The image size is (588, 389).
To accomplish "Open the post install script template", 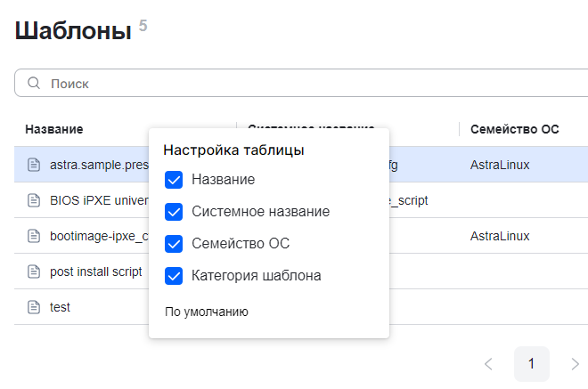I will pyautogui.click(x=95, y=271).
